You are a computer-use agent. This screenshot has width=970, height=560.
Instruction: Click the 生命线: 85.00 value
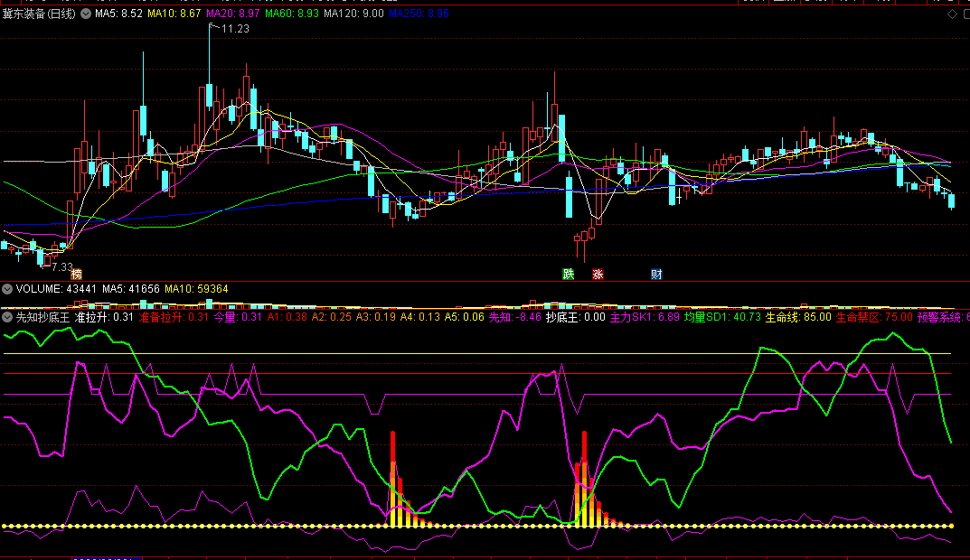798,317
